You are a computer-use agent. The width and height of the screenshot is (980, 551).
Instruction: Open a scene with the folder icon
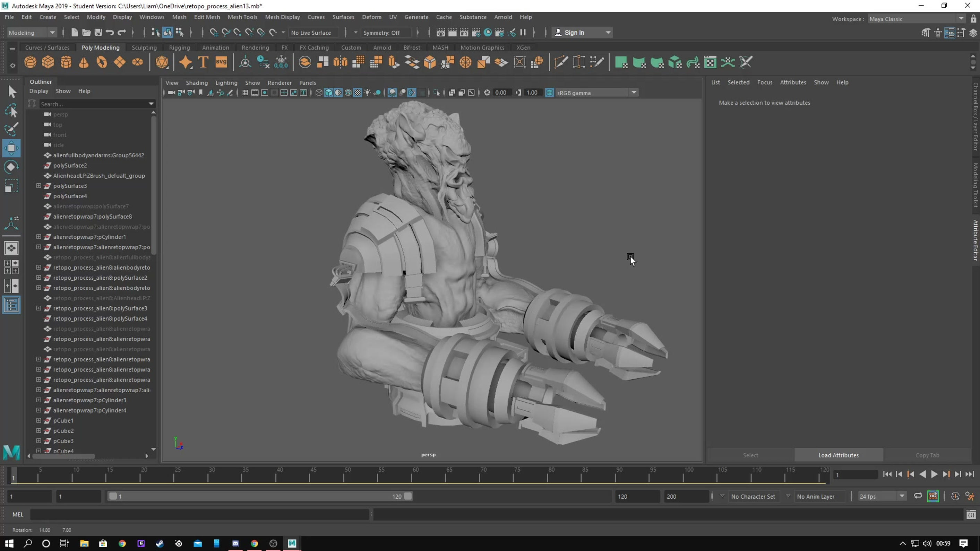[86, 33]
